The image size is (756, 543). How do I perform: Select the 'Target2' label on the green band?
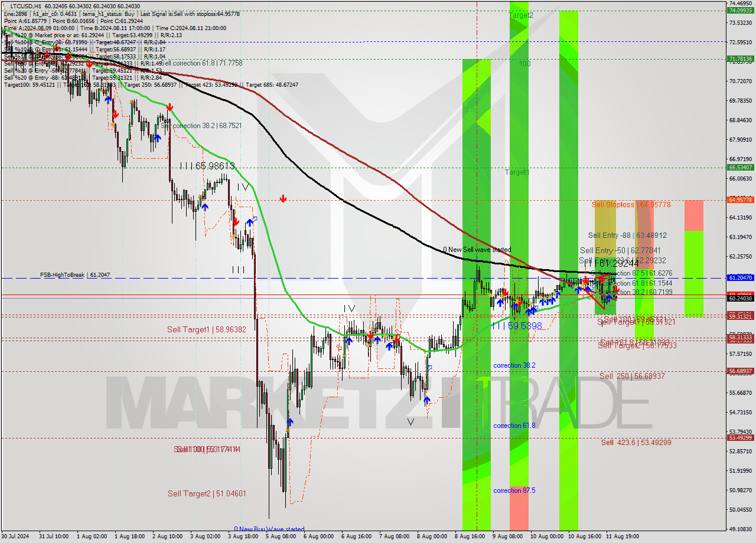pyautogui.click(x=521, y=15)
